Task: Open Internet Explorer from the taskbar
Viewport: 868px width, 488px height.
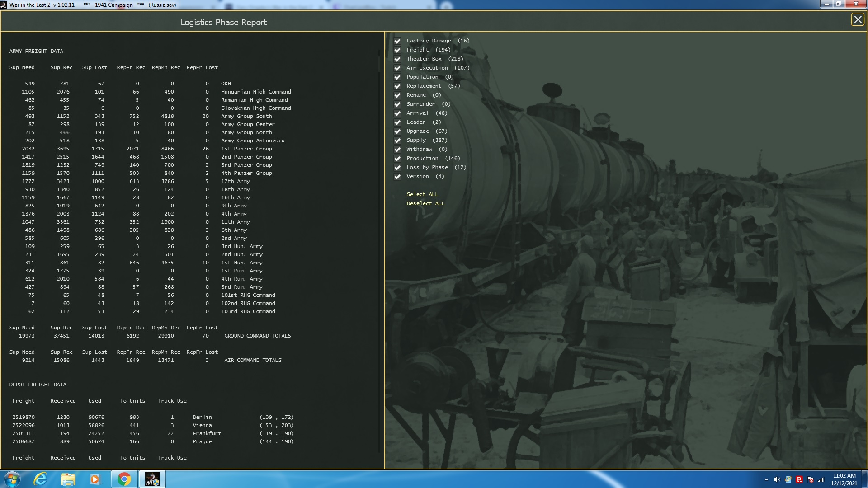Action: click(41, 479)
